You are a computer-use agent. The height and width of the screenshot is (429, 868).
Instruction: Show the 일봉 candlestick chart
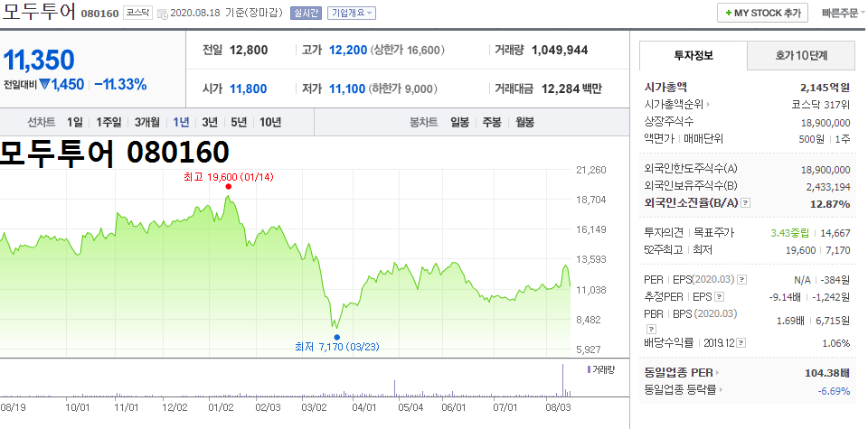tap(459, 122)
